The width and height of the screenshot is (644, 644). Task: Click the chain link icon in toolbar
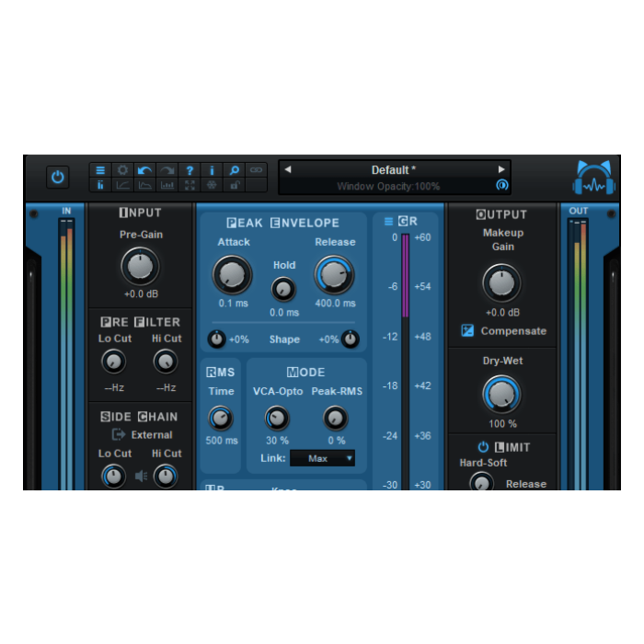[x=257, y=170]
